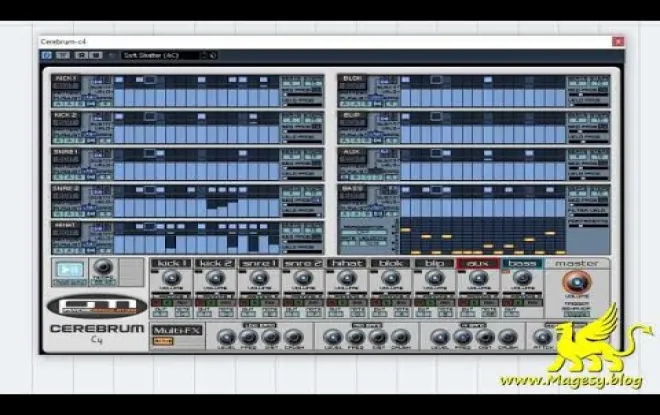Toggle the plugin bypass power button

(x=46, y=55)
